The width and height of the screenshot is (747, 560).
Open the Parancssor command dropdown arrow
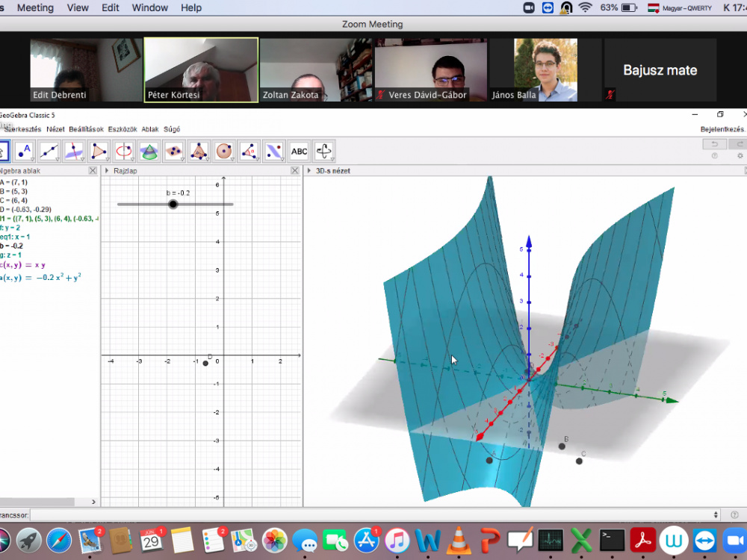point(716,515)
